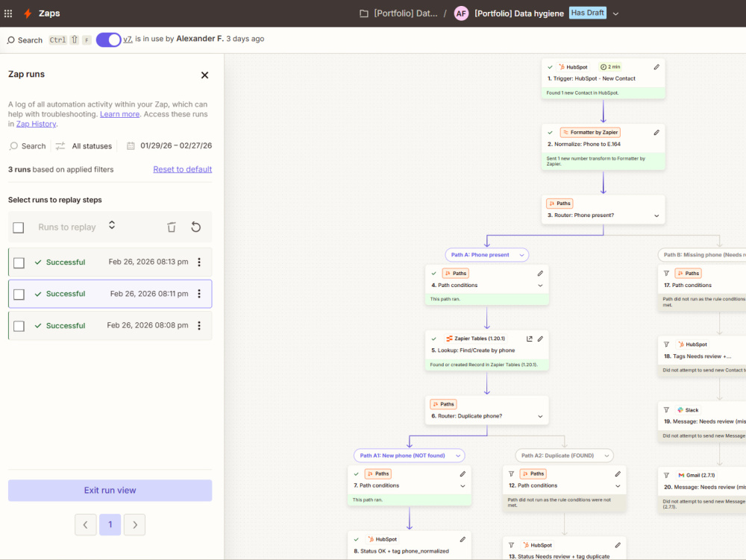Open the All statuses filter
The image size is (746, 560).
point(84,146)
